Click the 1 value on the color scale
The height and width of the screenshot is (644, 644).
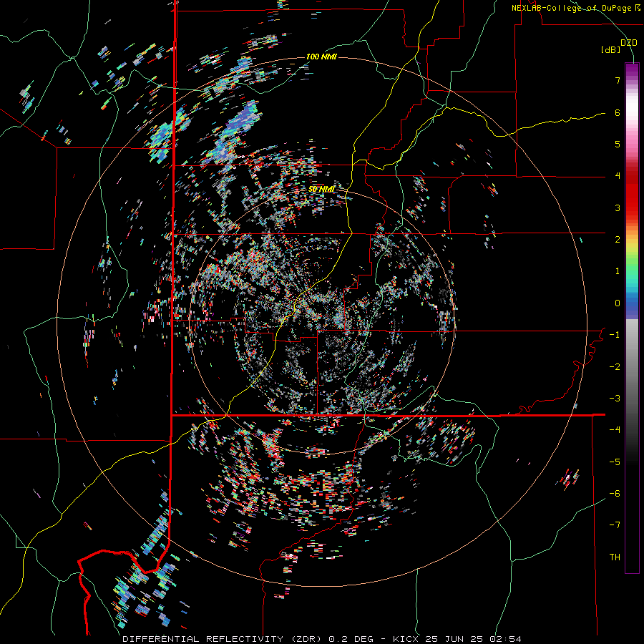[x=618, y=271]
